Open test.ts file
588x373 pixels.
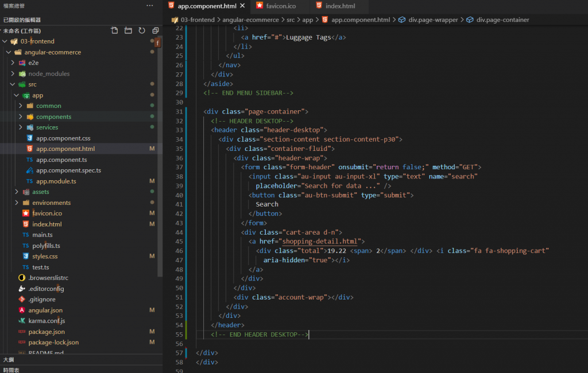click(x=41, y=267)
